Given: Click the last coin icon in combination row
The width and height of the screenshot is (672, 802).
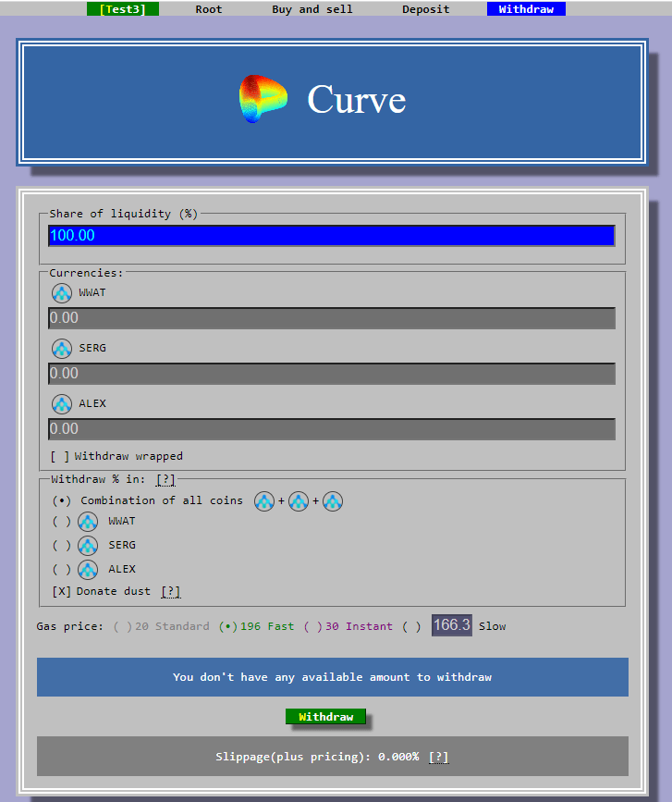Looking at the screenshot, I should 333,501.
